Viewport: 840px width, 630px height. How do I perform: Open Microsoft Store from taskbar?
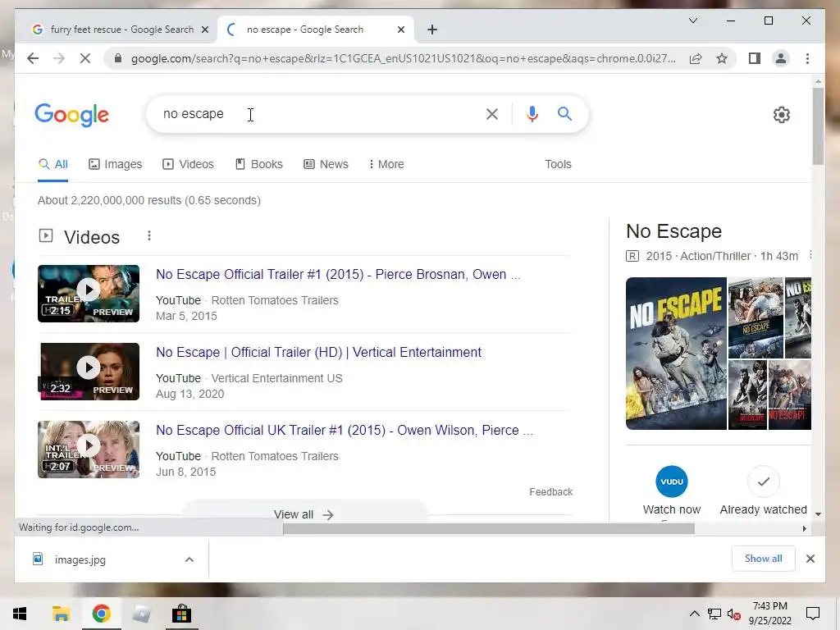[x=181, y=614]
